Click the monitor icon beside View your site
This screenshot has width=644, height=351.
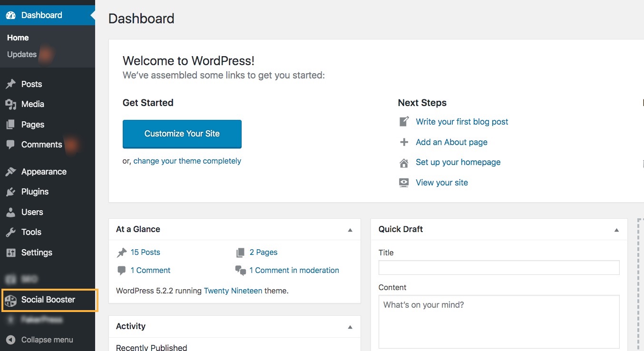pyautogui.click(x=404, y=183)
